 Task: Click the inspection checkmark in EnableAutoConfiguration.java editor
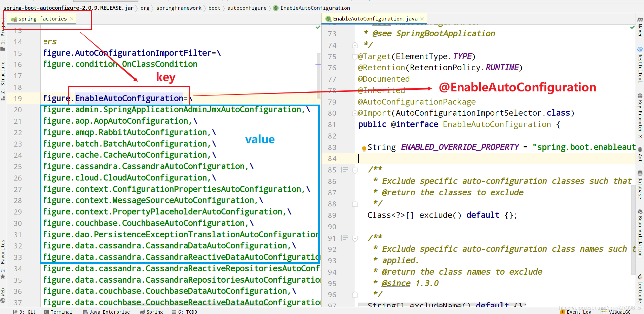[632, 27]
